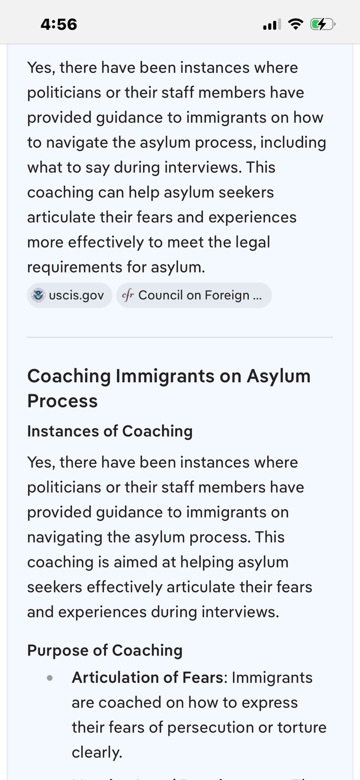Open the Council on Foreign source chip
The width and height of the screenshot is (360, 780).
(194, 295)
